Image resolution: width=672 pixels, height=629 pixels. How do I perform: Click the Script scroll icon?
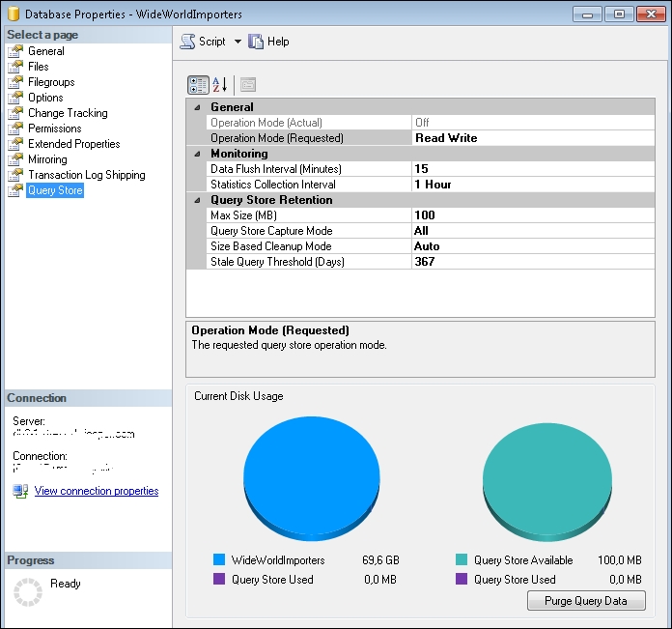(x=187, y=42)
